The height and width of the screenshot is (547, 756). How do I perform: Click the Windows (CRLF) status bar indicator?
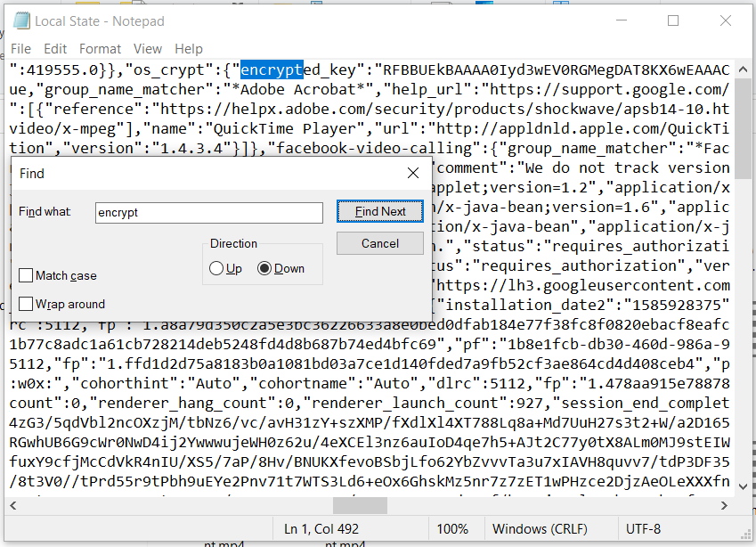[x=544, y=528]
